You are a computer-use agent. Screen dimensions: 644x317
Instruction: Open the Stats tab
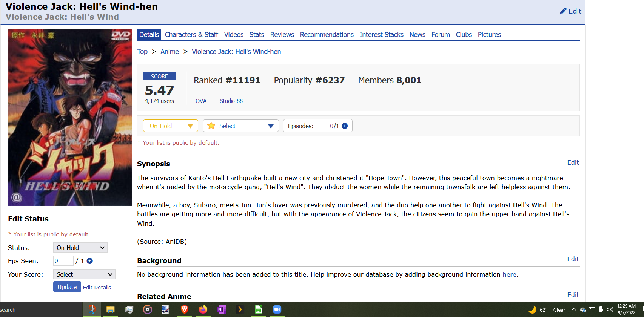point(257,35)
